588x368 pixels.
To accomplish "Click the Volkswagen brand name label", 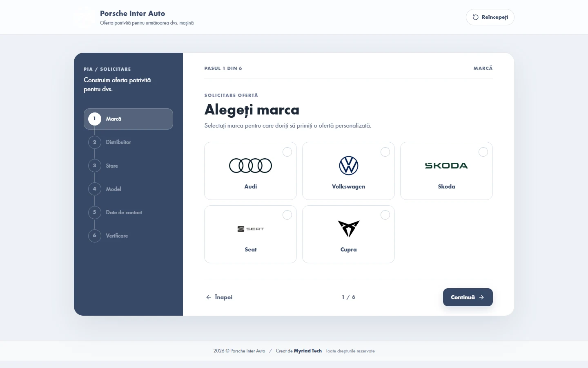I will click(348, 186).
